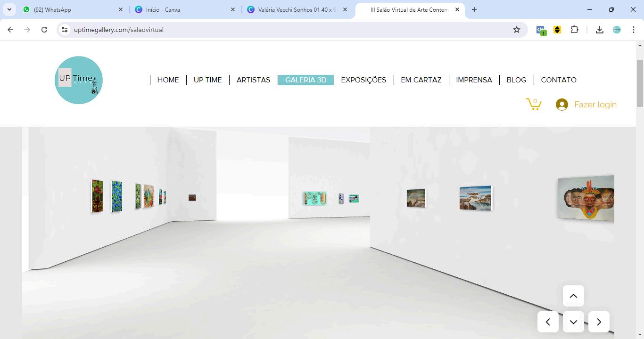Select the GALERIA 3D menu item
Viewport: 644px width, 339px height.
pos(306,80)
